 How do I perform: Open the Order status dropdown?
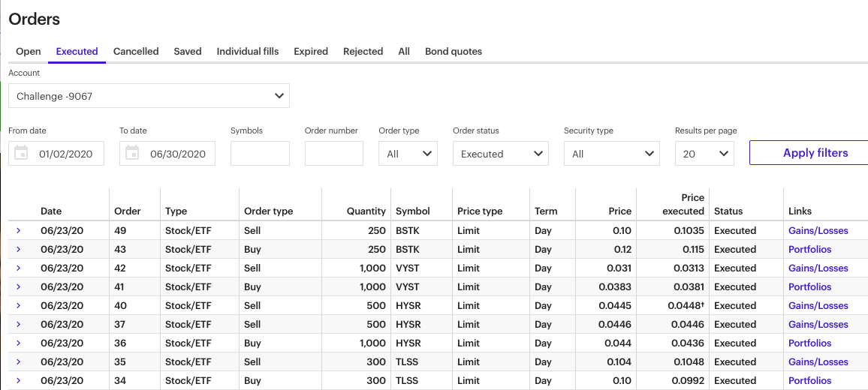[x=500, y=154]
